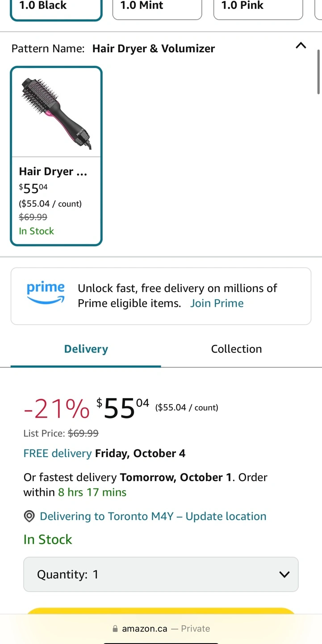The image size is (322, 644).
Task: Click the FREE delivery link
Action: point(57,453)
